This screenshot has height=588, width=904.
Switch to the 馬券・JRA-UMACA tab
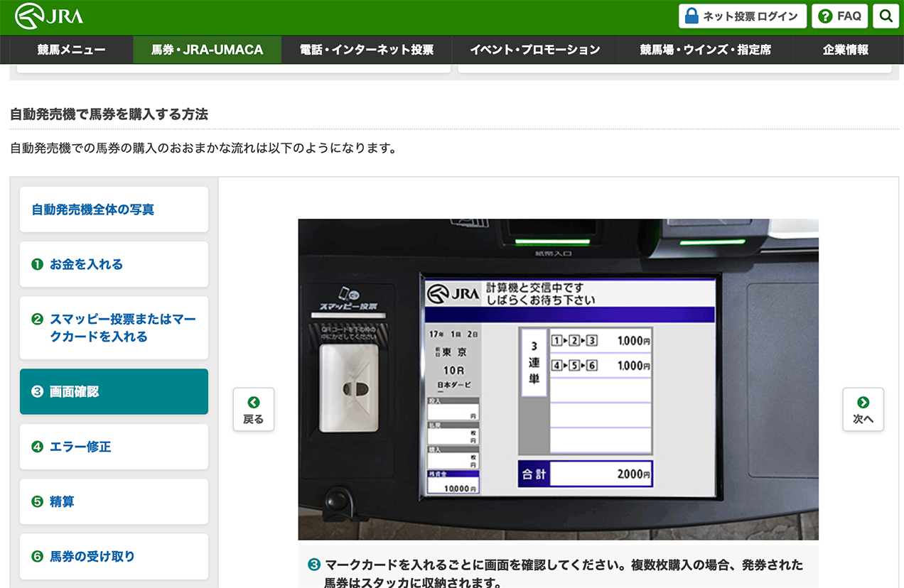coord(207,50)
